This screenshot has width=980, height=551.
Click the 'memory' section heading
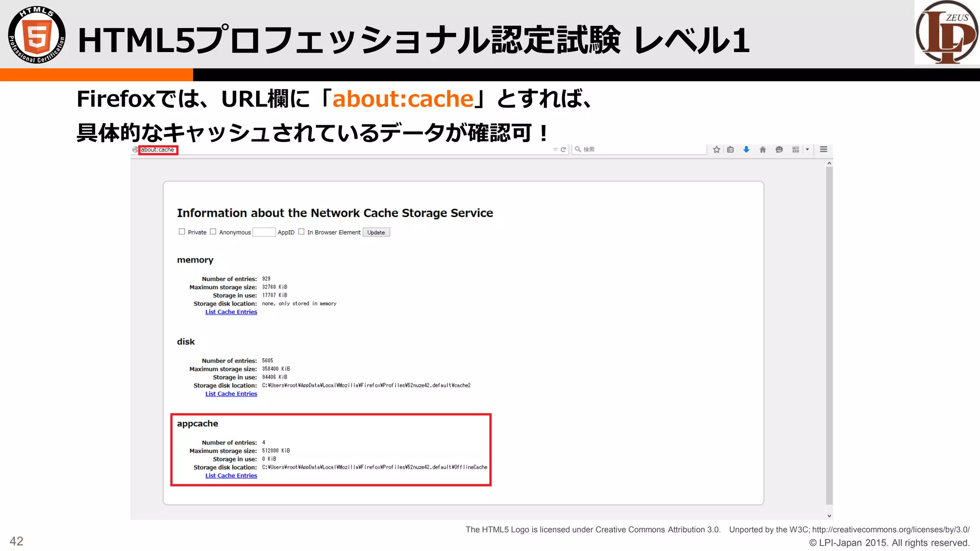tap(195, 260)
